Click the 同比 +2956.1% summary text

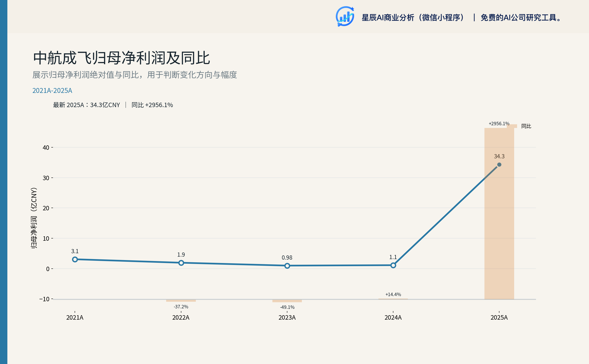coord(152,105)
